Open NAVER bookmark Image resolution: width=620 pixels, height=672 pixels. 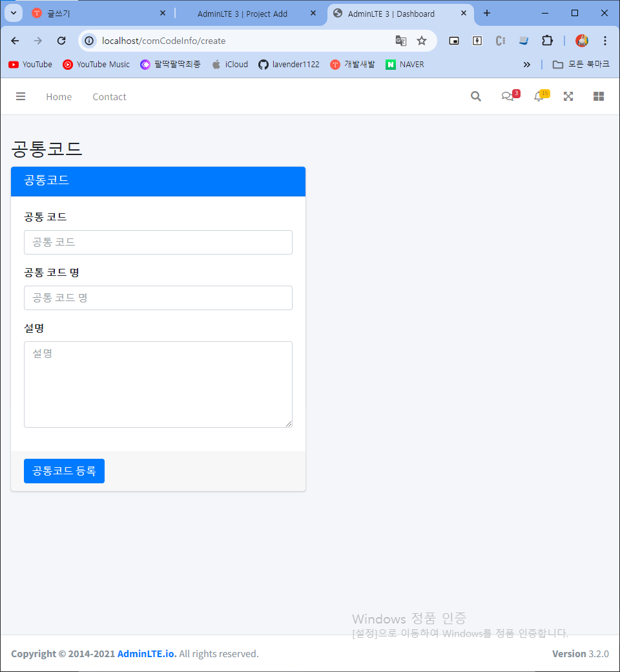coord(405,64)
